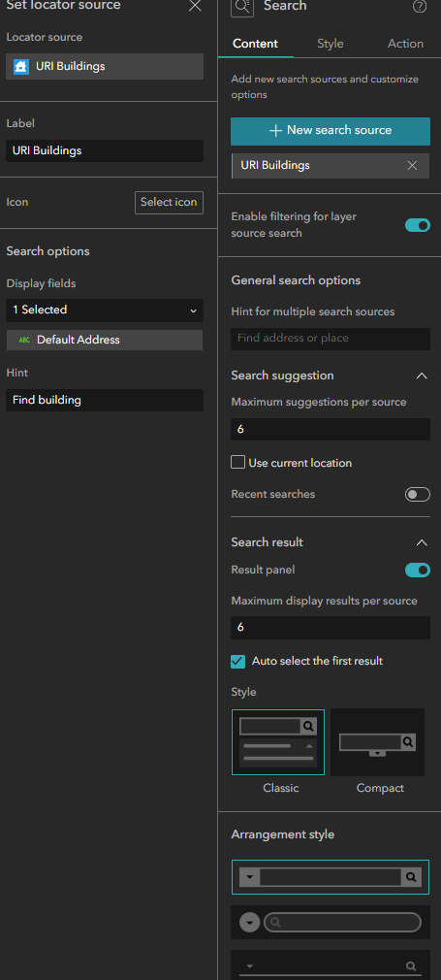441x980 pixels.
Task: Select the rounded search bar arrangement style
Action: [x=331, y=922]
